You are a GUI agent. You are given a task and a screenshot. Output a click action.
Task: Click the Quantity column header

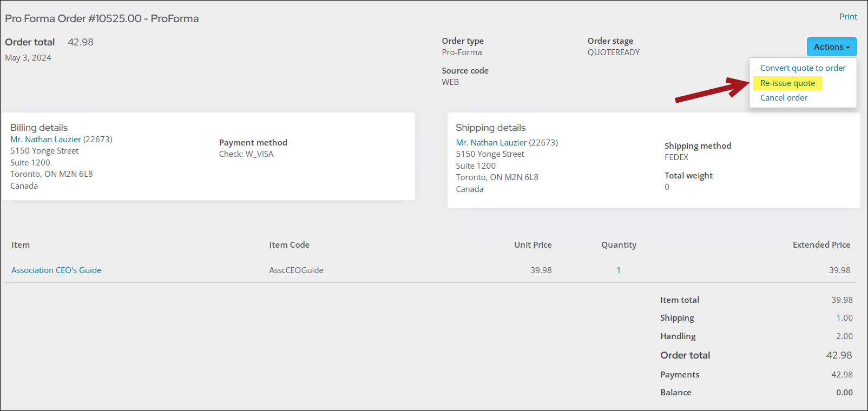(619, 245)
